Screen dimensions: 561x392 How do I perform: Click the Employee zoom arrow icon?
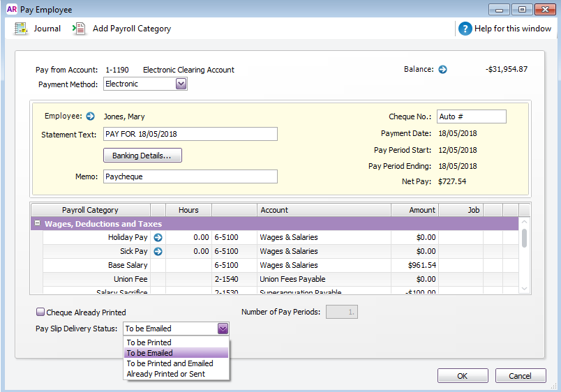coord(90,116)
